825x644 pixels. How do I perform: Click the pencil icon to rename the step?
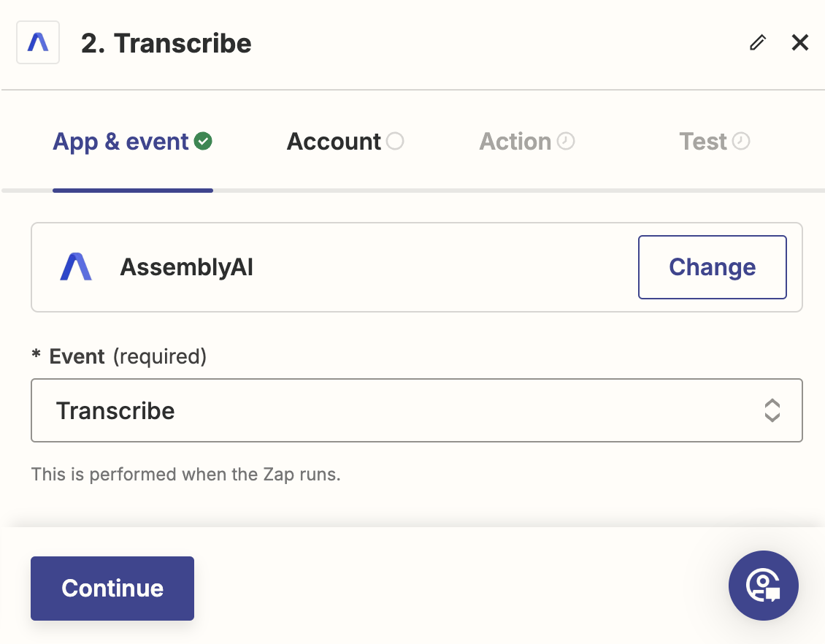click(x=757, y=42)
